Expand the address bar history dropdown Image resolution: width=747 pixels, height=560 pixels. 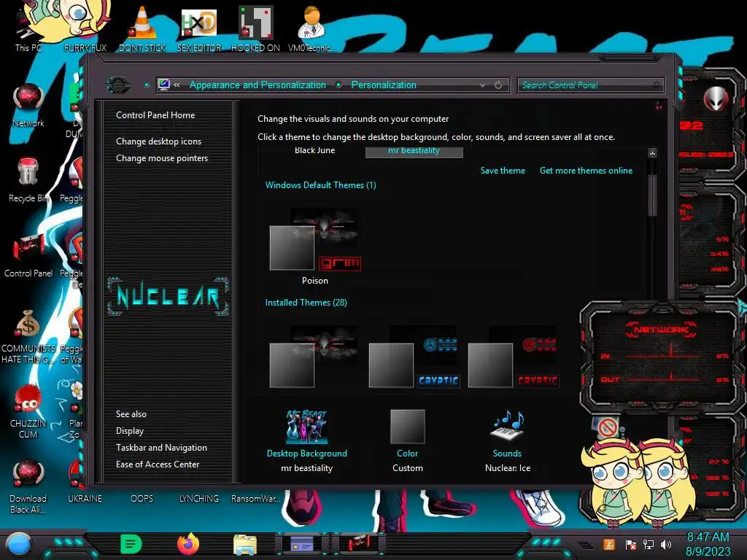click(483, 85)
